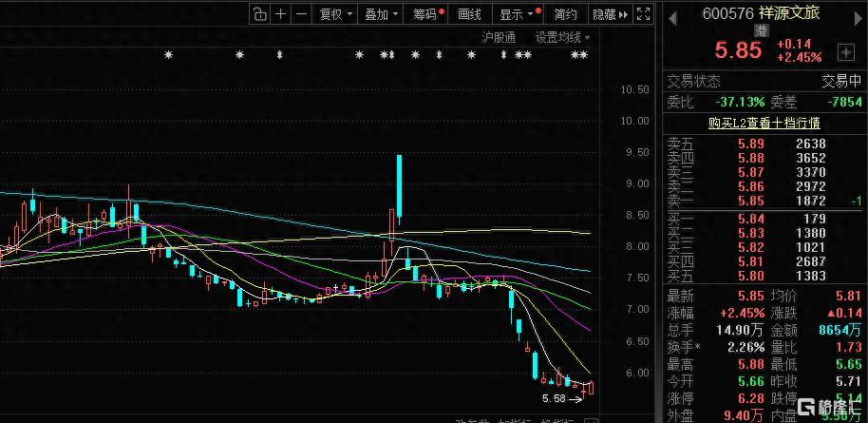The height and width of the screenshot is (423, 868).
Task: Select the 买二 row at 5.83
Action: (x=764, y=233)
